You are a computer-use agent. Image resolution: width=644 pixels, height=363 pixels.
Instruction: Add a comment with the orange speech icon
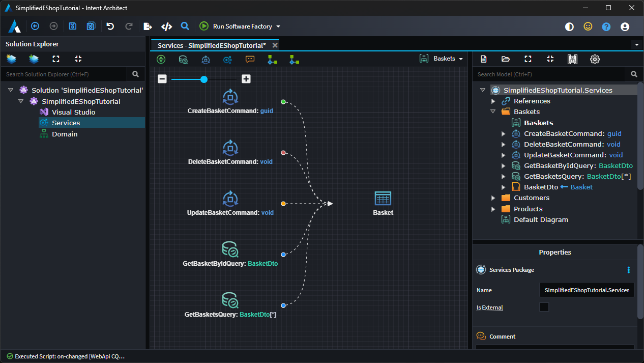[250, 59]
